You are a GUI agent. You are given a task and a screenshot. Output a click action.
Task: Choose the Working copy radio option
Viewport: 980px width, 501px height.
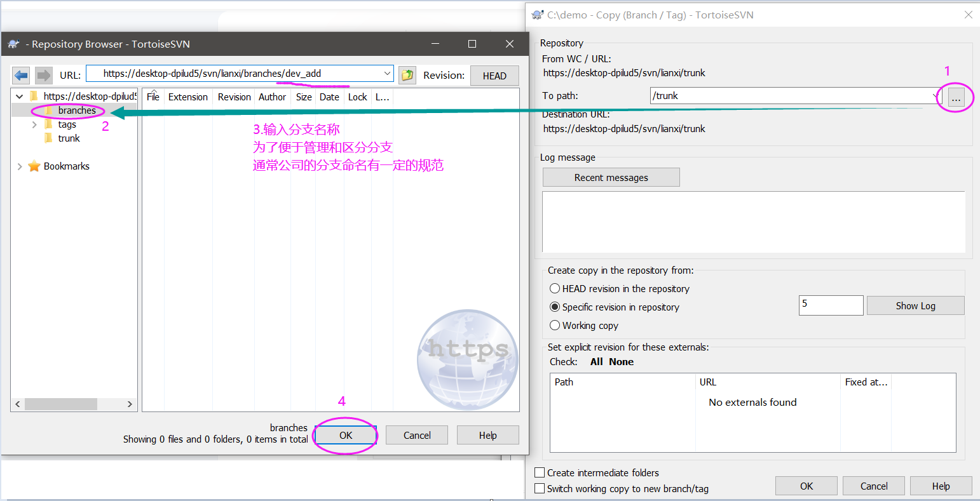(x=555, y=325)
